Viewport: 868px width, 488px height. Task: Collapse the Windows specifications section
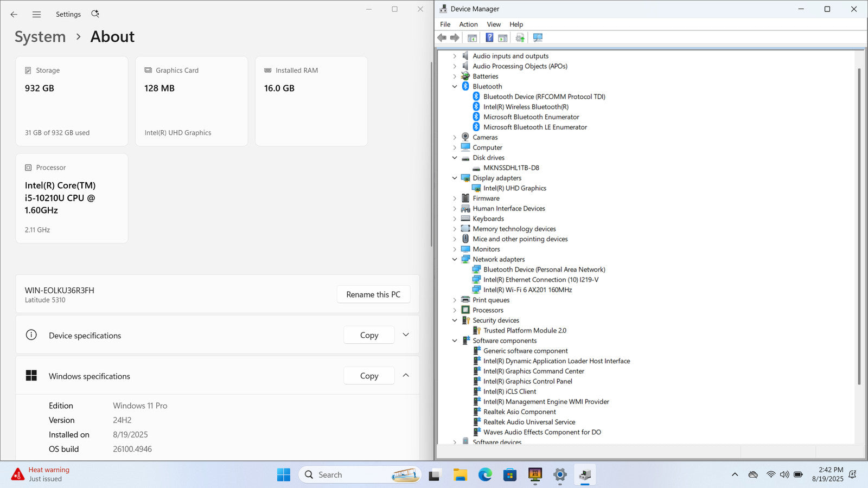click(406, 376)
